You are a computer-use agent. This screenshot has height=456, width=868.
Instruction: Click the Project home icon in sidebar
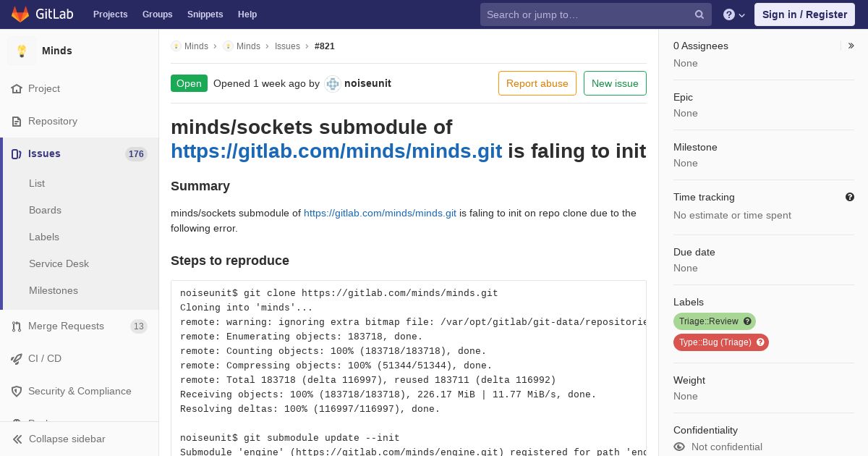[x=17, y=89]
